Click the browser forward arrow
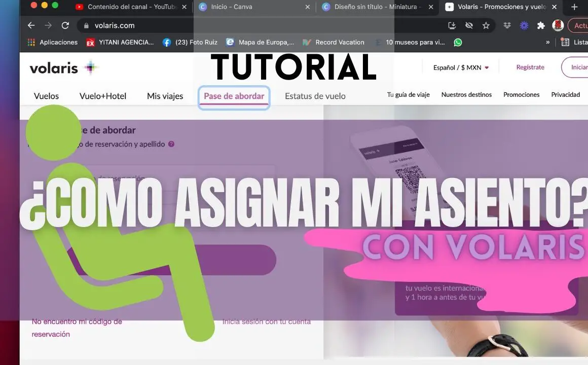588x365 pixels. [x=48, y=25]
